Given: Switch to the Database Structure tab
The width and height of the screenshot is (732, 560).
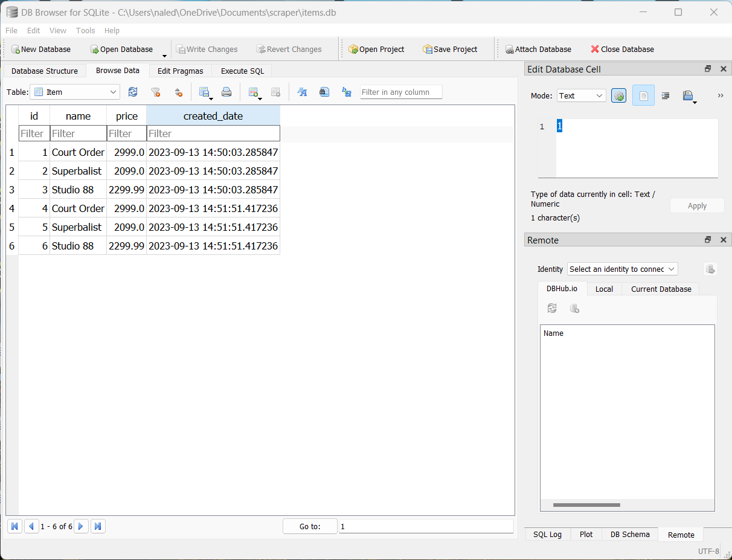Looking at the screenshot, I should [x=45, y=71].
